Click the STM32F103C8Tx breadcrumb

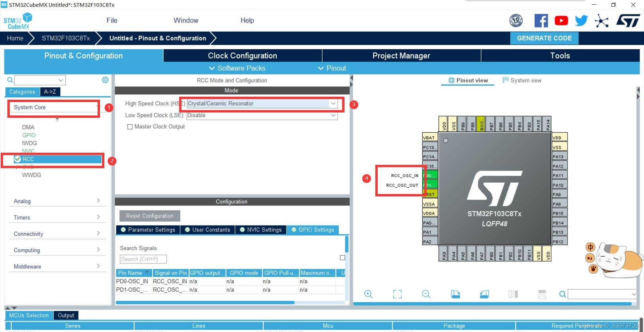(x=66, y=38)
